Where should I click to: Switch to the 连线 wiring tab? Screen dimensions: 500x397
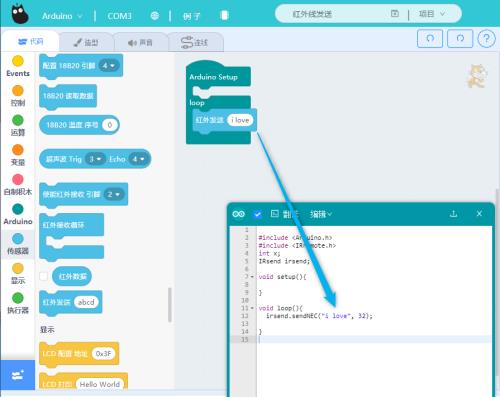[195, 42]
